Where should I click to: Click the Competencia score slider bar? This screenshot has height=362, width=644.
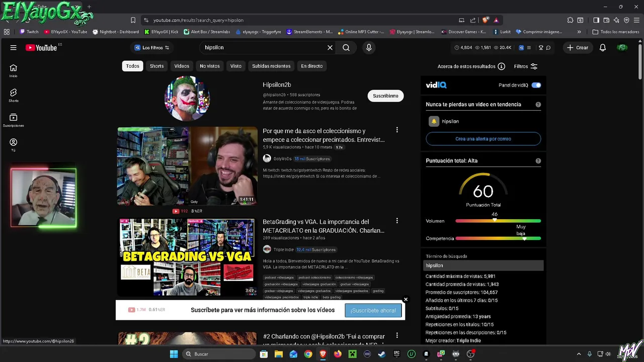[498, 238]
